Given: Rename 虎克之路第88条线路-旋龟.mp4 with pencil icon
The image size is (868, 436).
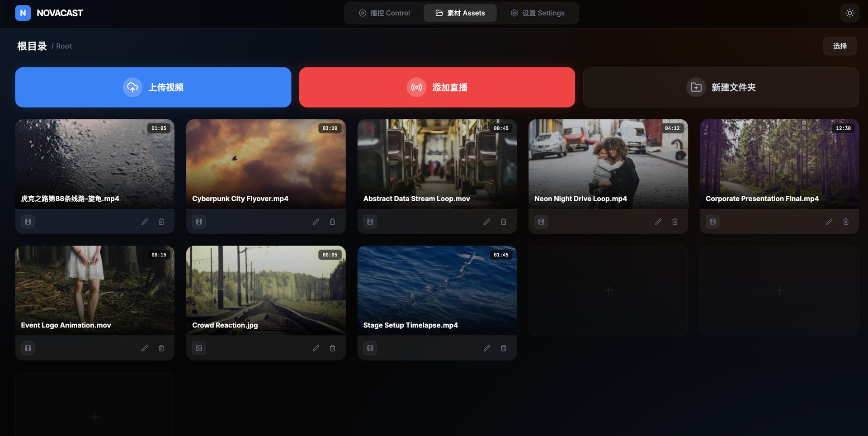Looking at the screenshot, I should [x=145, y=222].
